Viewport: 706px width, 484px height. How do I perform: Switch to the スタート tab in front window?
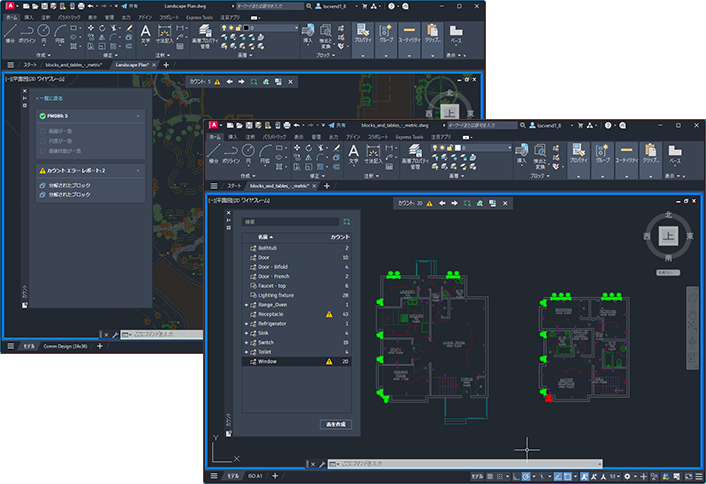coord(234,186)
